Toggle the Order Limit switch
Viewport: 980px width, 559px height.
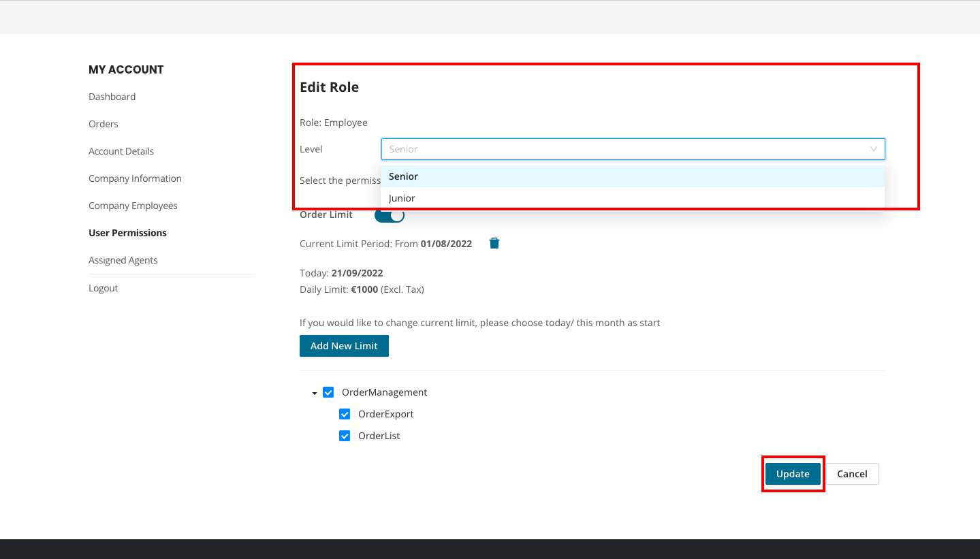click(x=390, y=215)
